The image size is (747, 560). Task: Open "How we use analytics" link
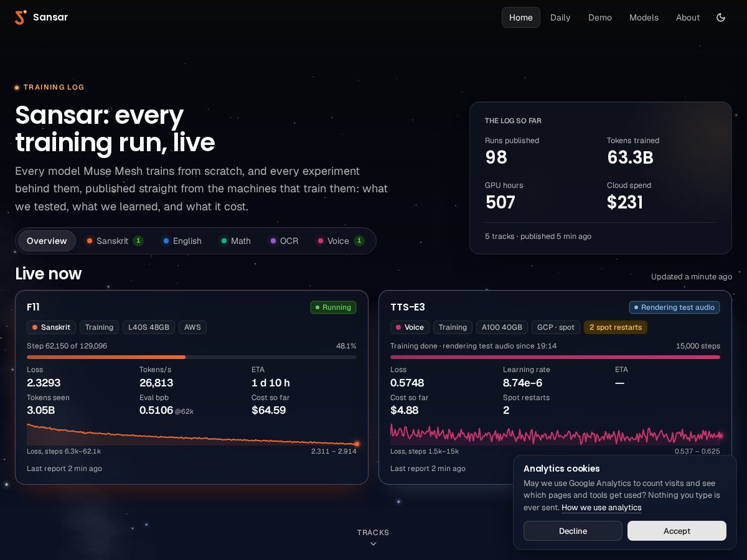pos(601,508)
